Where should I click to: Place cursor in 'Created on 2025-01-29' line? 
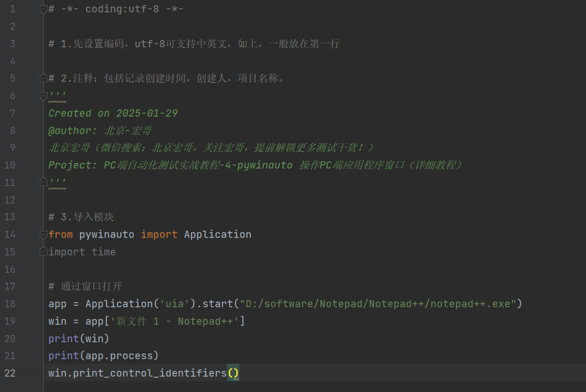(113, 113)
